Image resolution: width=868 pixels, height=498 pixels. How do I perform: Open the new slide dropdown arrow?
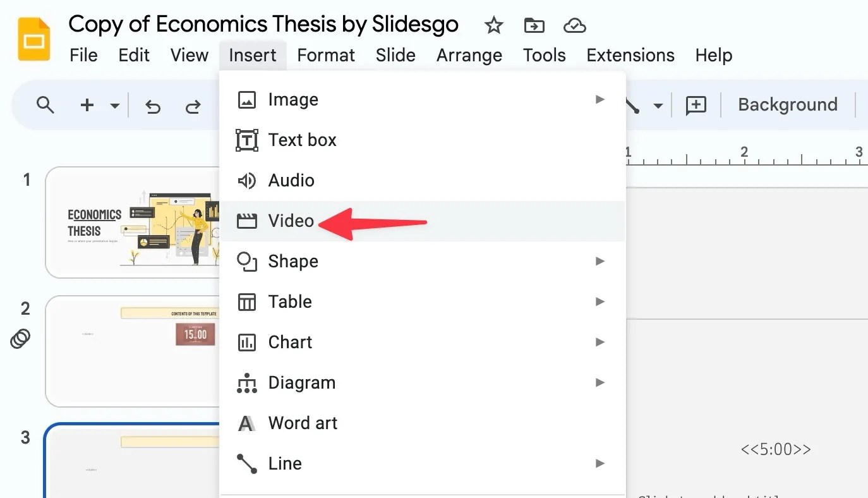114,106
